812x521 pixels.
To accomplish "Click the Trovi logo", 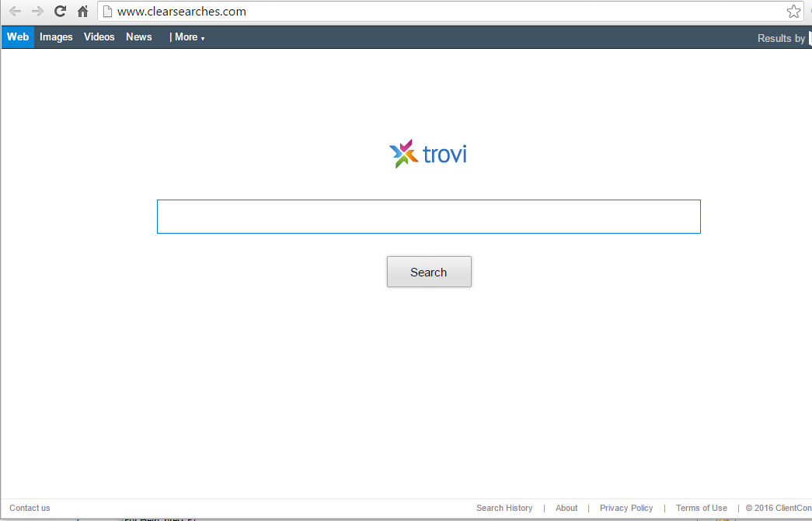I will click(428, 154).
